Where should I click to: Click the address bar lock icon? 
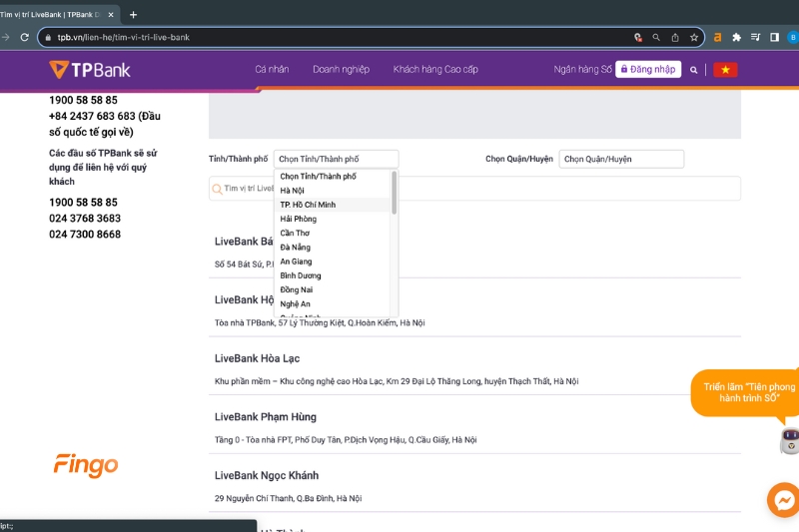click(x=48, y=37)
